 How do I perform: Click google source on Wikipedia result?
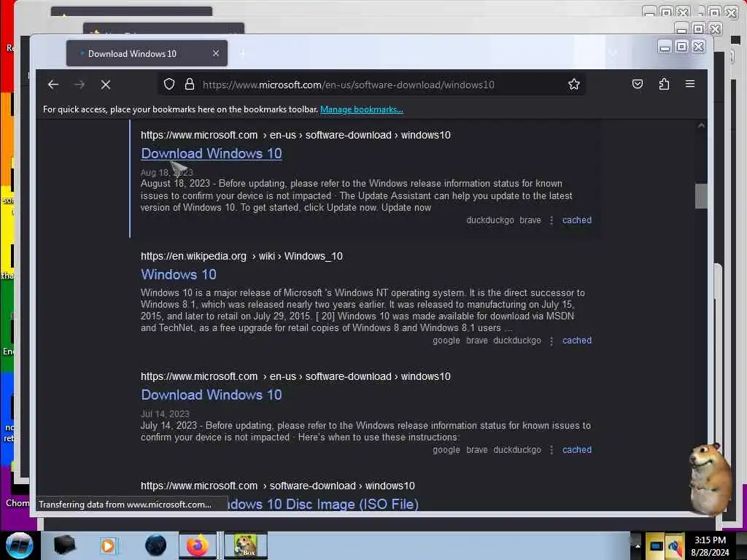(x=446, y=341)
